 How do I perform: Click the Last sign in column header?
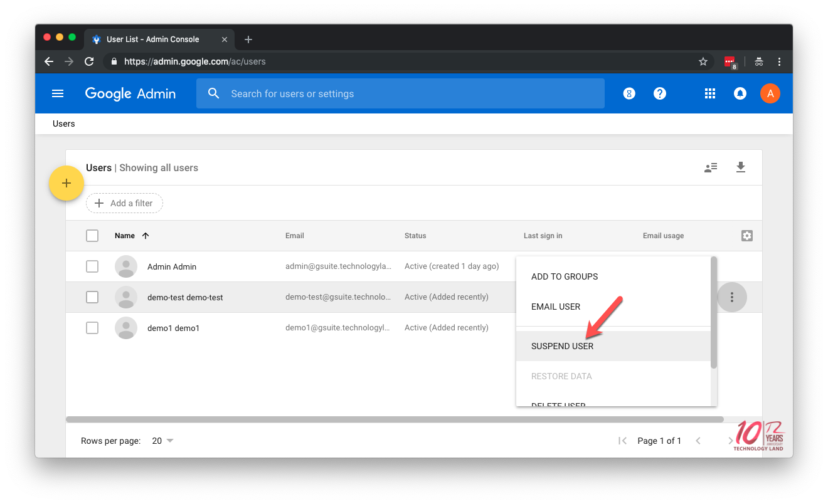pyautogui.click(x=543, y=236)
